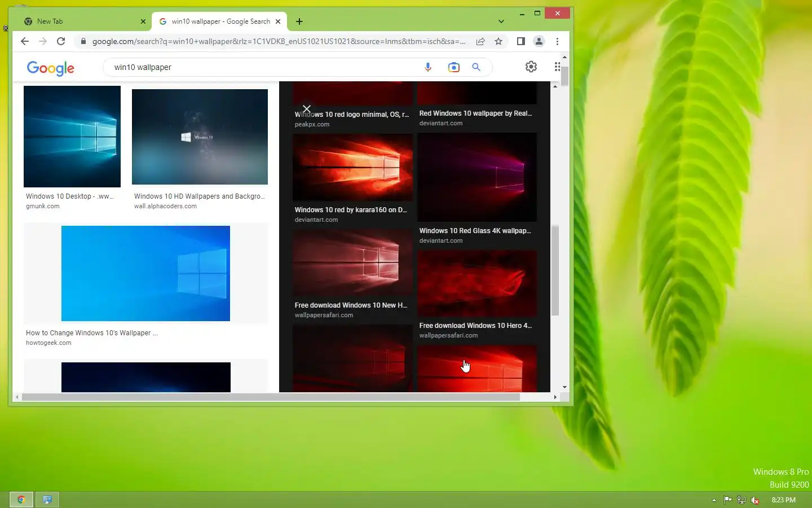Screen dimensions: 812x508
Task: Open Windows 10 red by karara160 image
Action: tap(353, 167)
